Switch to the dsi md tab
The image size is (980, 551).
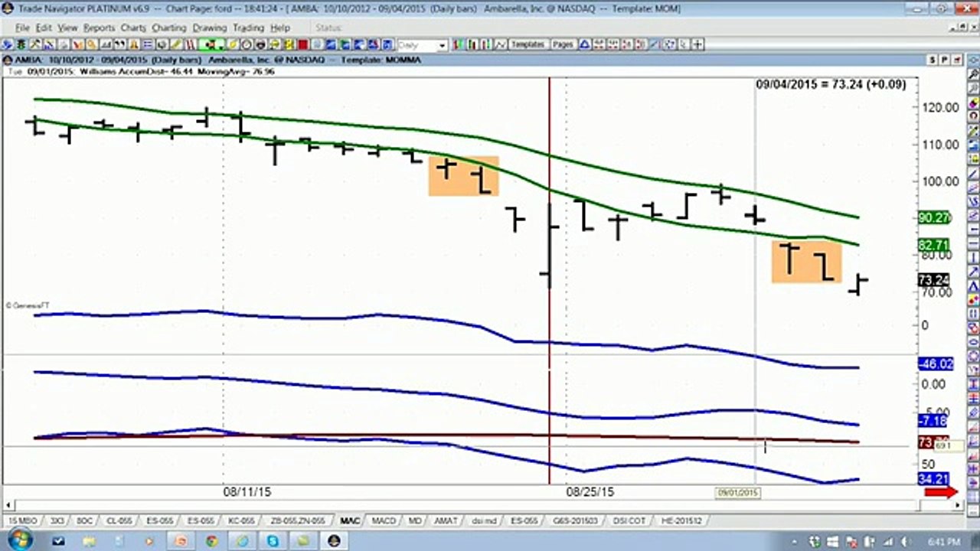484,520
